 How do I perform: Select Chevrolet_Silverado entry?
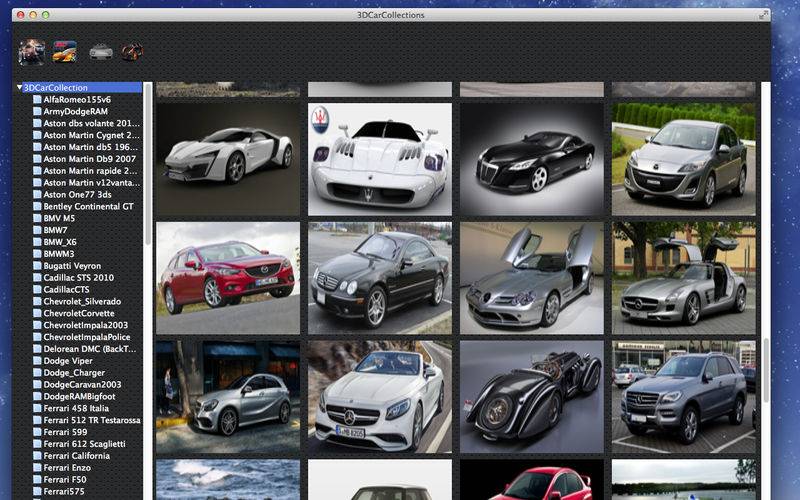(82, 301)
